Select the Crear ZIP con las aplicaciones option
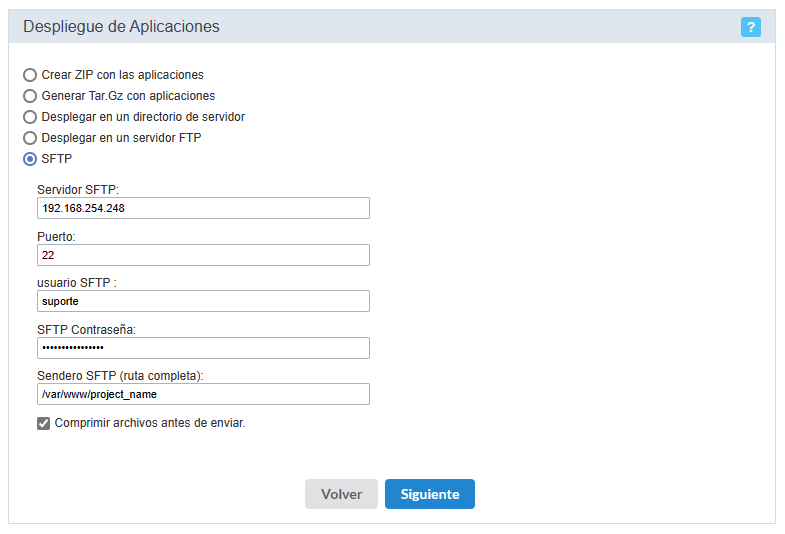785x534 pixels. [x=30, y=75]
